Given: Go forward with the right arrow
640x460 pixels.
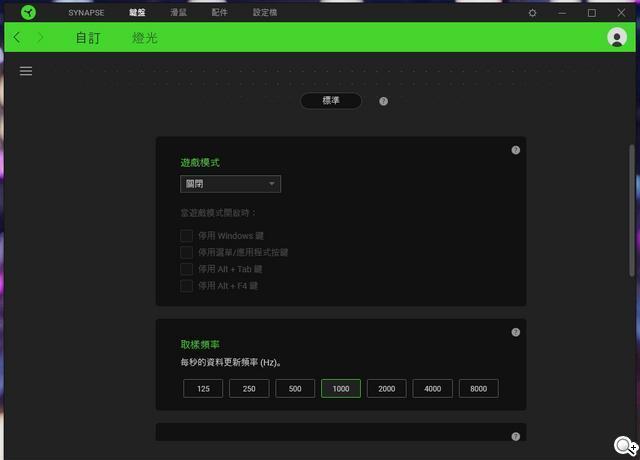Looking at the screenshot, I should pyautogui.click(x=40, y=38).
